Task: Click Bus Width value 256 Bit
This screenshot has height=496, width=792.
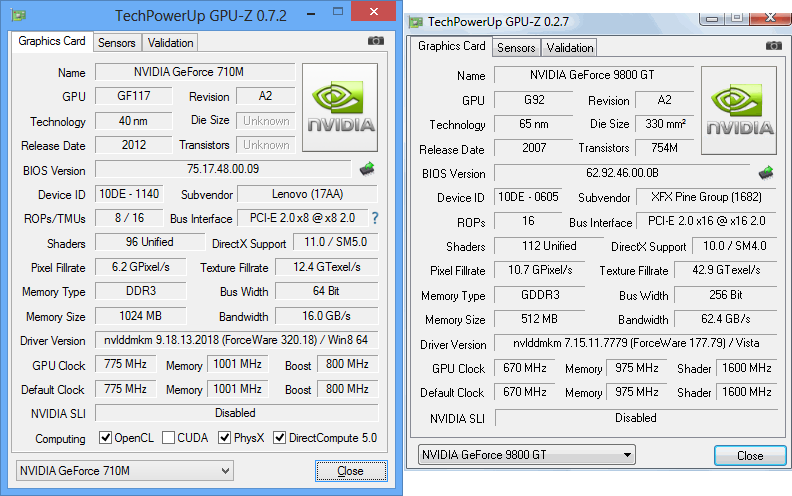Action: [x=726, y=295]
